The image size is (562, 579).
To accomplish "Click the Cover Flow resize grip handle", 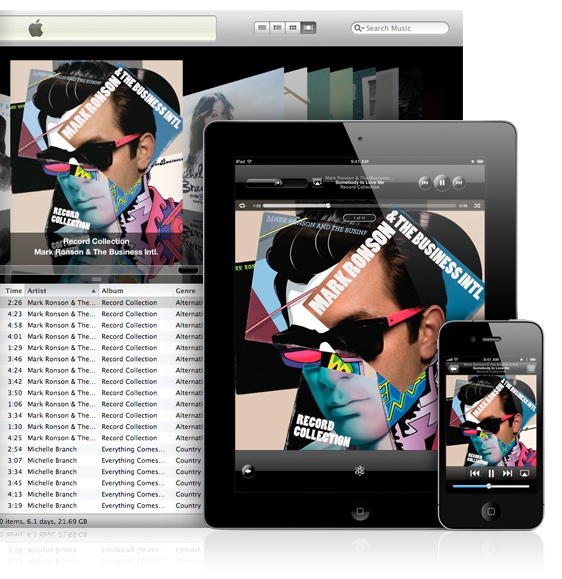I will coord(97,279).
